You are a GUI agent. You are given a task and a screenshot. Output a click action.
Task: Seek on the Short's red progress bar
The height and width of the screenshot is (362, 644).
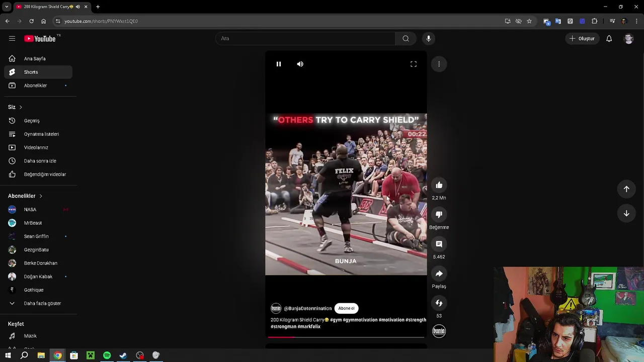point(346,337)
